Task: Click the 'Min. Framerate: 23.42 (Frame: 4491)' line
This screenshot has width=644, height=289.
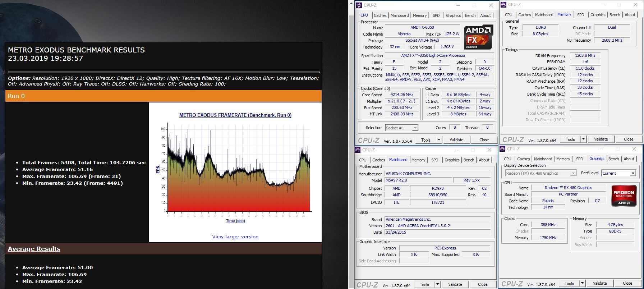Action: tap(73, 183)
